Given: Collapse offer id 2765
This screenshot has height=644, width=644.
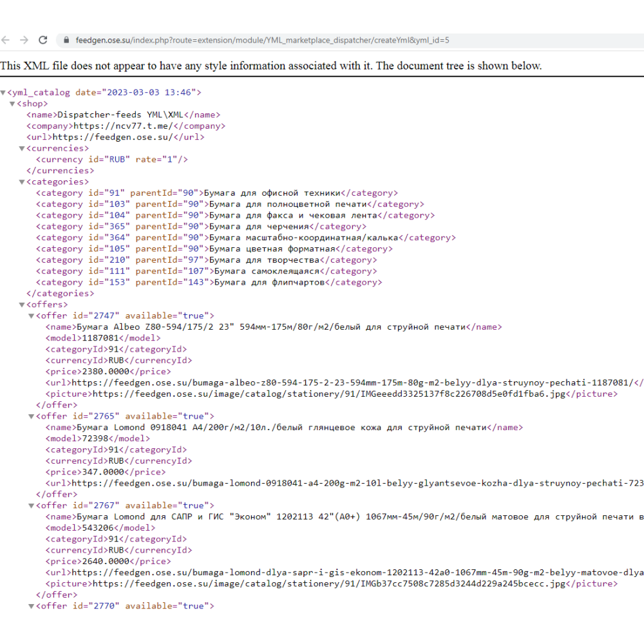Looking at the screenshot, I should 31,417.
